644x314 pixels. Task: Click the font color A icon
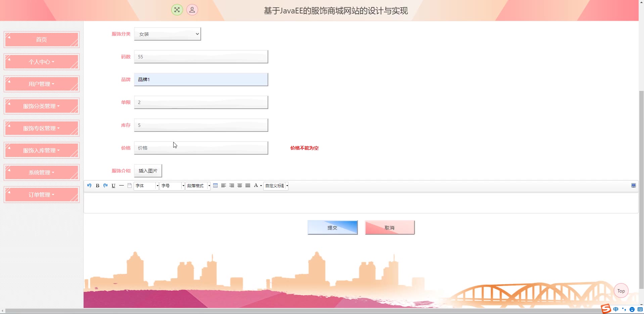[256, 186]
